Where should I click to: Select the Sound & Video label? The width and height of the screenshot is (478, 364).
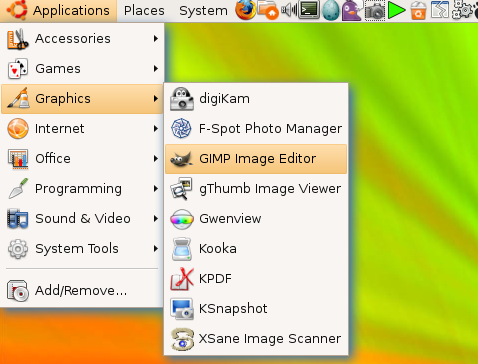click(x=83, y=219)
